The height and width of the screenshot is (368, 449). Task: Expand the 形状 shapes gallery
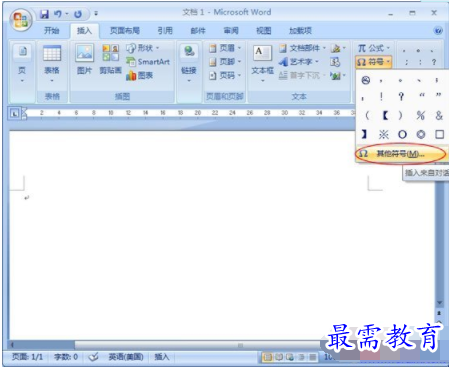(143, 48)
